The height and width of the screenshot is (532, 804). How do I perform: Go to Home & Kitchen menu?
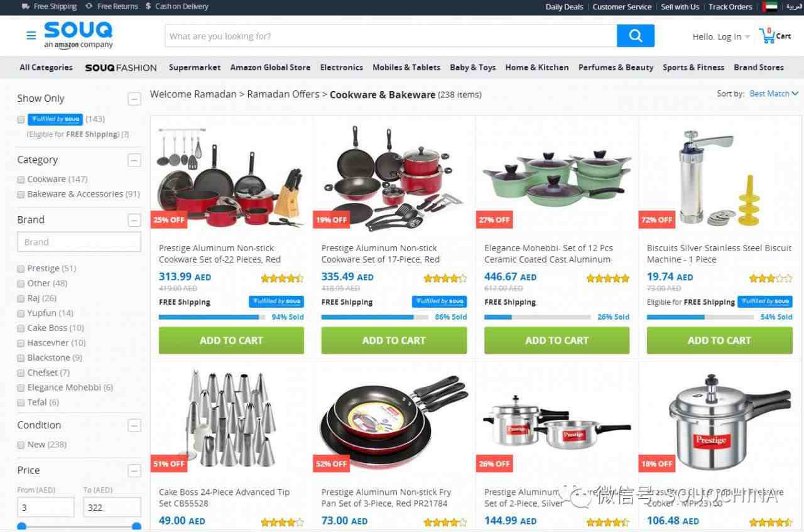pos(537,67)
